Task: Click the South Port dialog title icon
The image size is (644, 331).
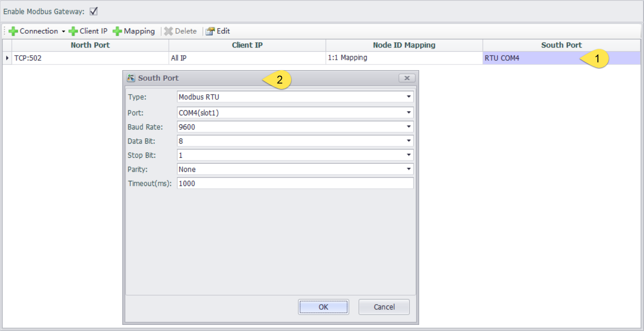Action: 131,78
